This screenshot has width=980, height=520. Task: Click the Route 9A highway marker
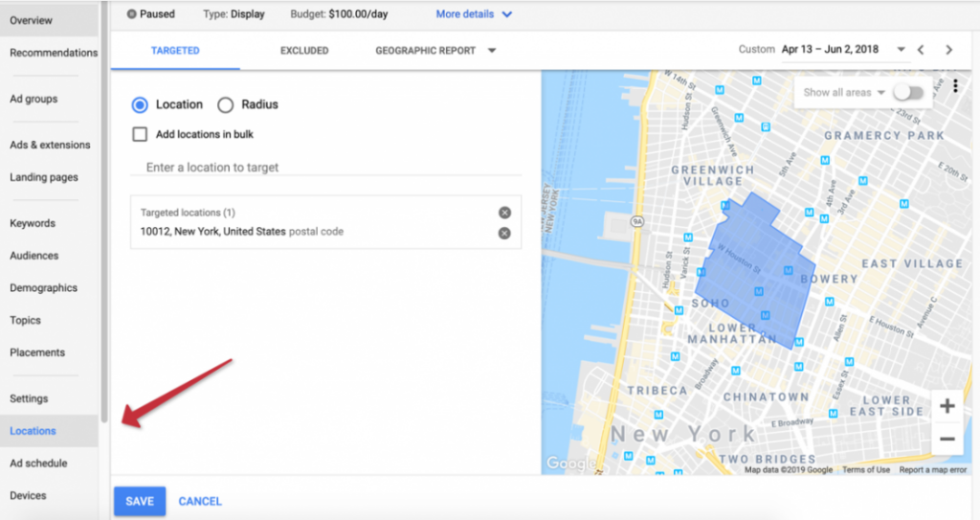[636, 221]
